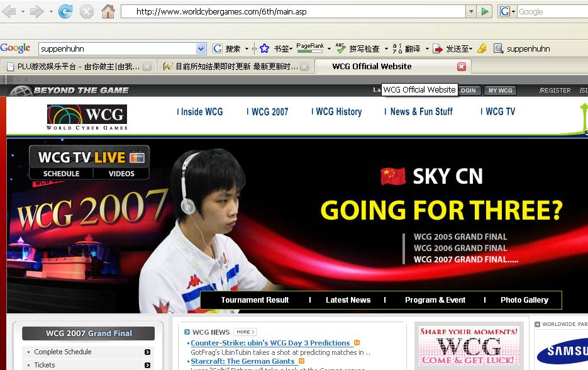Image resolution: width=588 pixels, height=370 pixels.
Task: Click the browser Back arrow button
Action: point(9,11)
